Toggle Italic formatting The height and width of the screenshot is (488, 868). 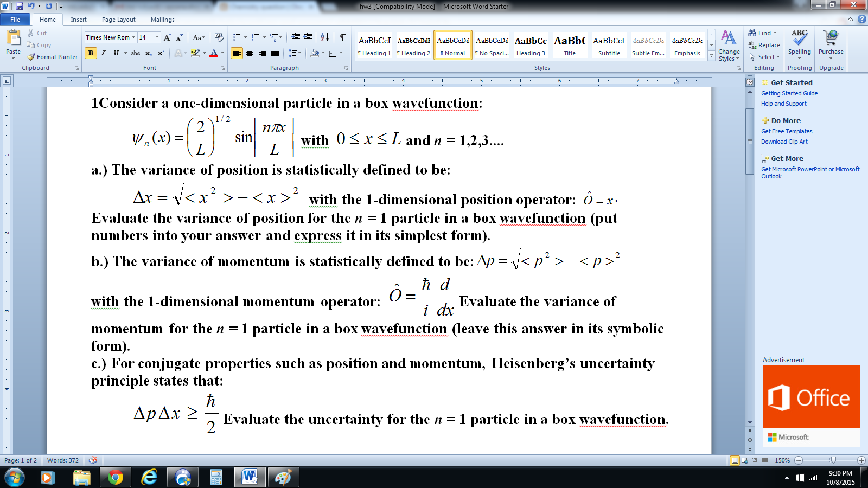pos(103,53)
